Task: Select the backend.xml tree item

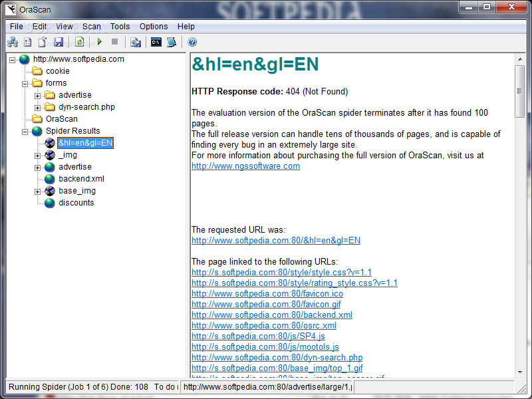Action: [81, 179]
